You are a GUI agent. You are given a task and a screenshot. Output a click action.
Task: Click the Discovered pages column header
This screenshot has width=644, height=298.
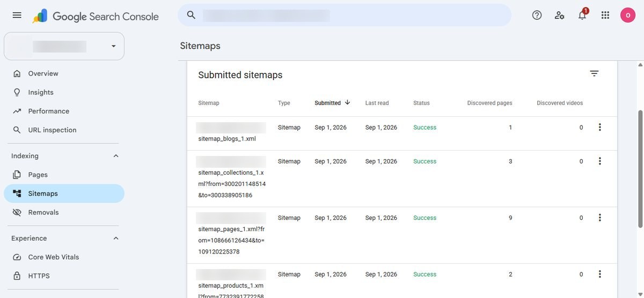point(489,103)
